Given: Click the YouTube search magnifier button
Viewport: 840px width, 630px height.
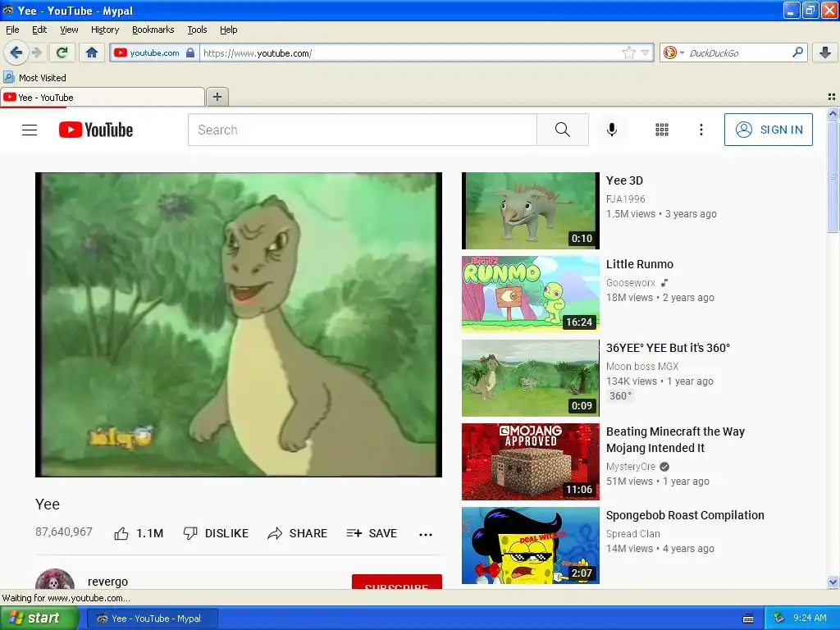Looking at the screenshot, I should coord(563,130).
